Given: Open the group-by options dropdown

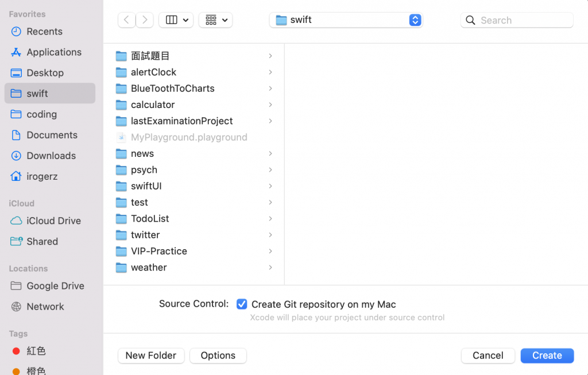Looking at the screenshot, I should pyautogui.click(x=215, y=20).
